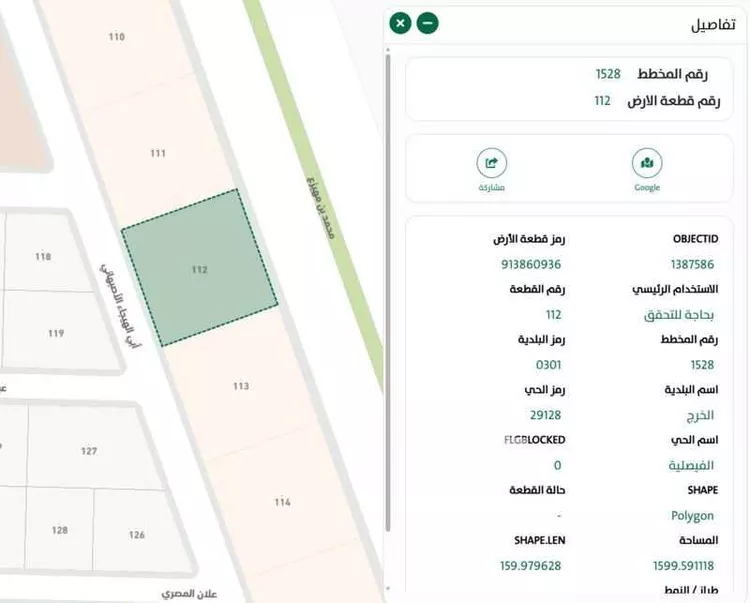Open parcel location in Google icon

coord(647,163)
